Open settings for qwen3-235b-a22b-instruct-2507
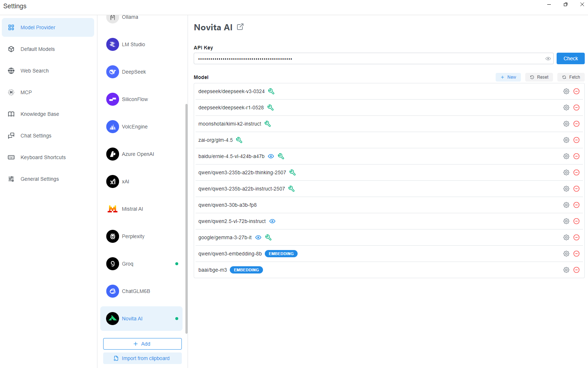The height and width of the screenshot is (368, 588). click(x=566, y=189)
